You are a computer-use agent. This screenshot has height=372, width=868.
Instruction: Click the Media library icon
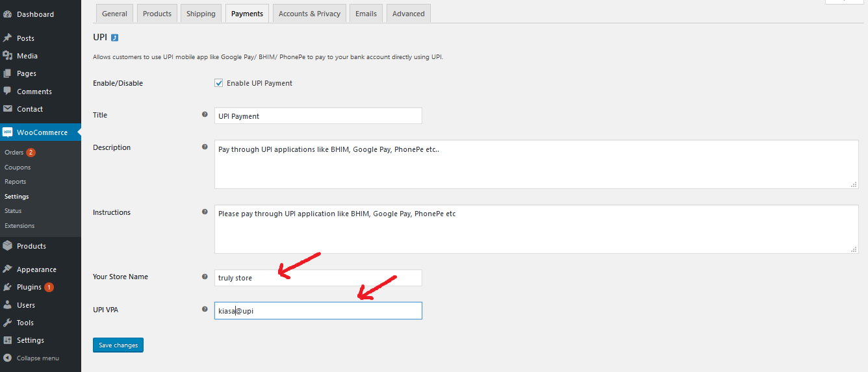click(x=8, y=56)
